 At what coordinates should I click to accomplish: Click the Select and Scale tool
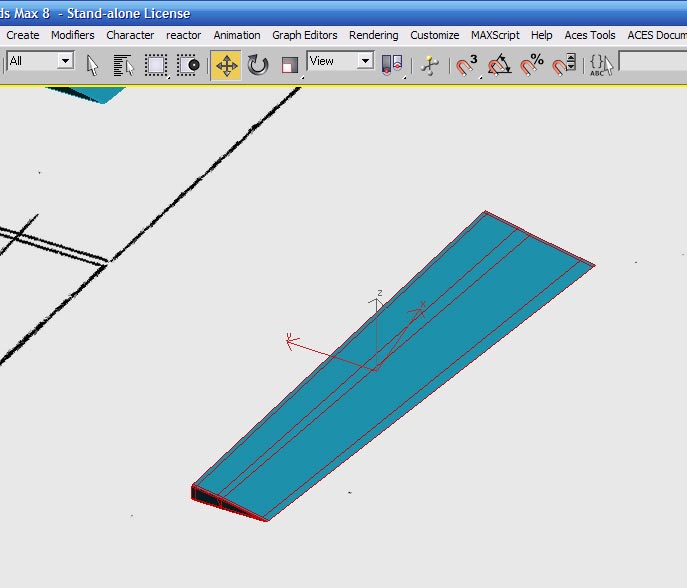[x=290, y=65]
